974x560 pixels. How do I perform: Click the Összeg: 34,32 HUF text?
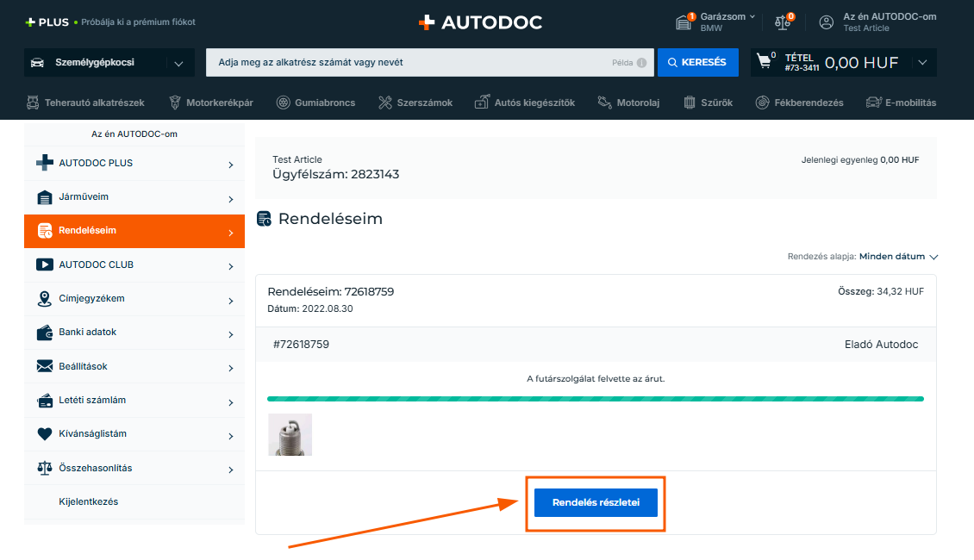pos(881,291)
